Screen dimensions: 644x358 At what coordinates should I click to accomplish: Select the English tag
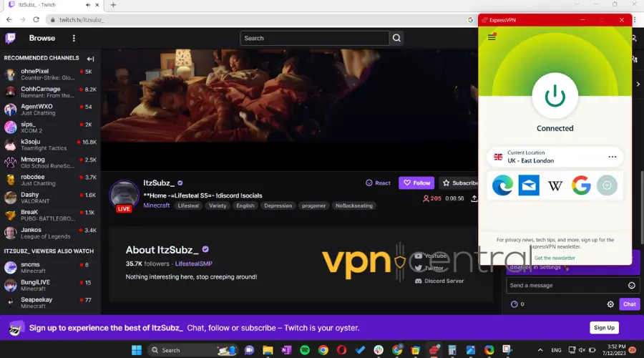[245, 206]
